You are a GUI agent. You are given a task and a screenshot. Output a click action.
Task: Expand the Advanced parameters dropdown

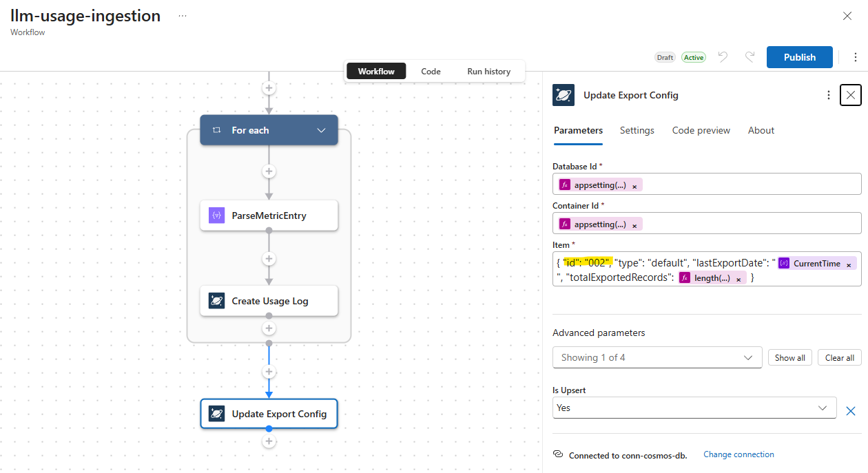click(x=657, y=357)
